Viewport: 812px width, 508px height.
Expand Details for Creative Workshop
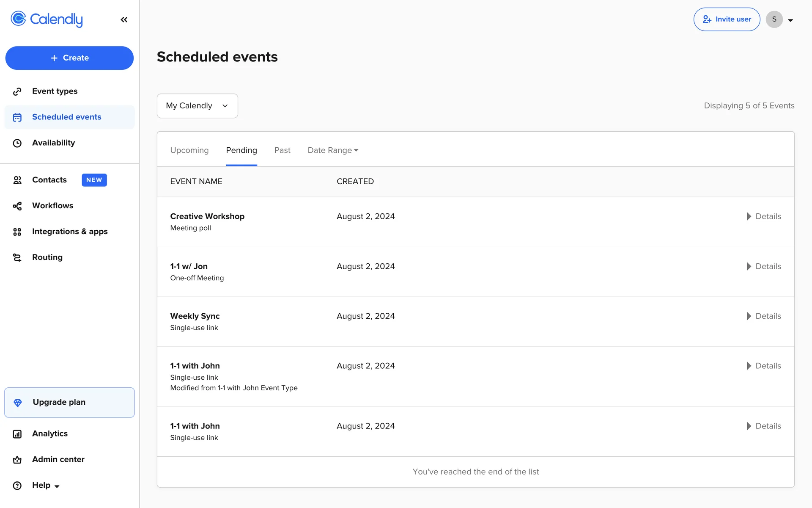tap(763, 216)
